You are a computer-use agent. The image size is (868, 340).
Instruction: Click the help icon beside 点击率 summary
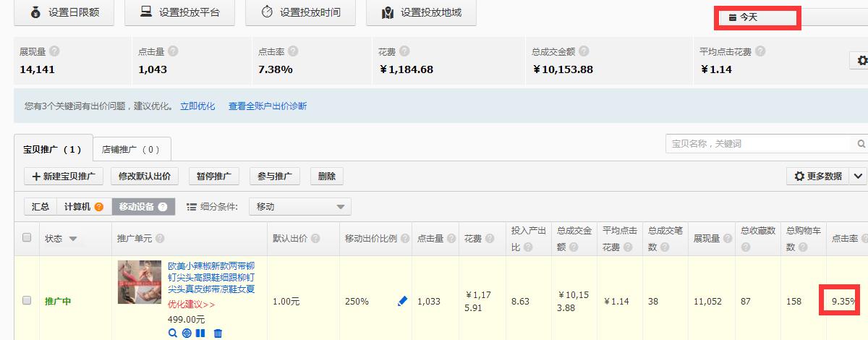[293, 52]
